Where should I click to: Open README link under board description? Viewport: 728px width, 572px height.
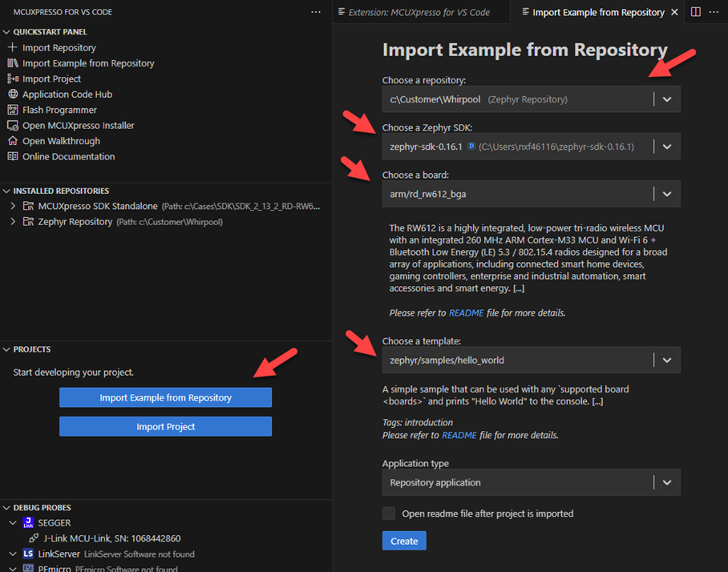tap(465, 313)
